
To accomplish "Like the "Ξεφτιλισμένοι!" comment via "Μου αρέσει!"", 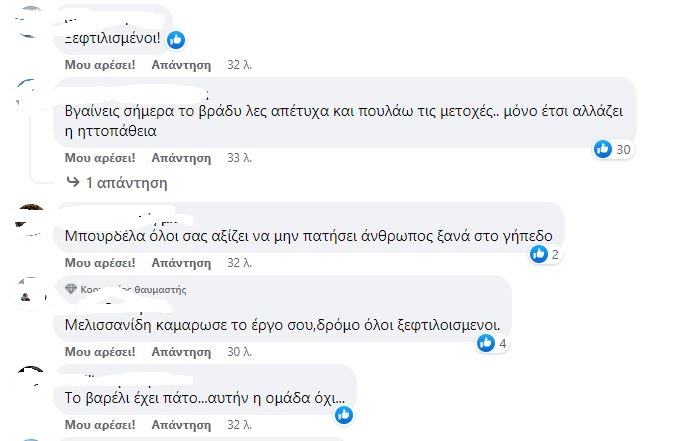I will click(100, 63).
